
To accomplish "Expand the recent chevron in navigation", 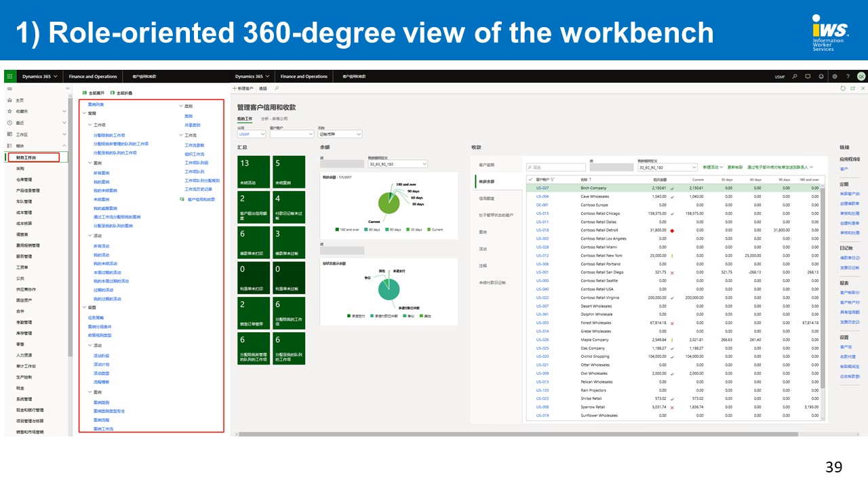I will pyautogui.click(x=64, y=123).
